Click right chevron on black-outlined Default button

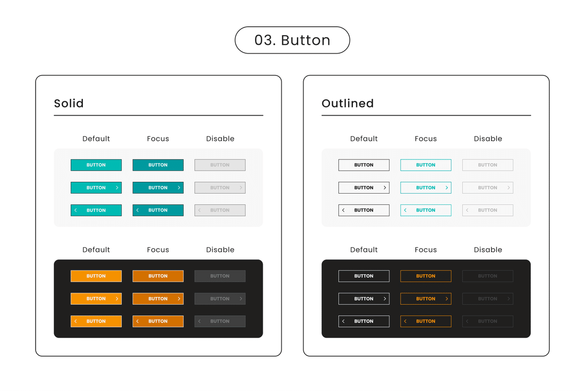click(x=385, y=188)
